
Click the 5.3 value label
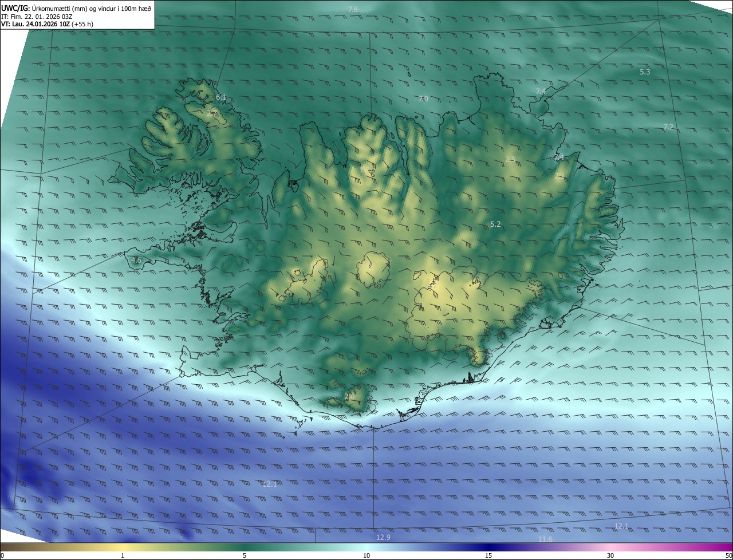click(645, 72)
